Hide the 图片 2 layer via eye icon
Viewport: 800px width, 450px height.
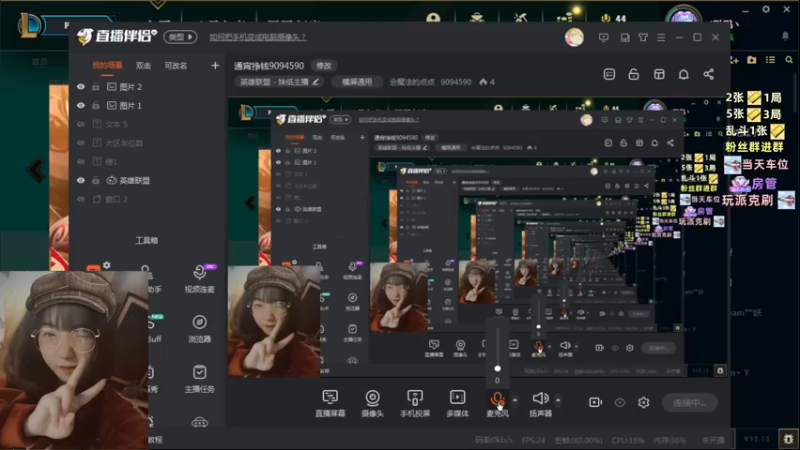(x=81, y=87)
